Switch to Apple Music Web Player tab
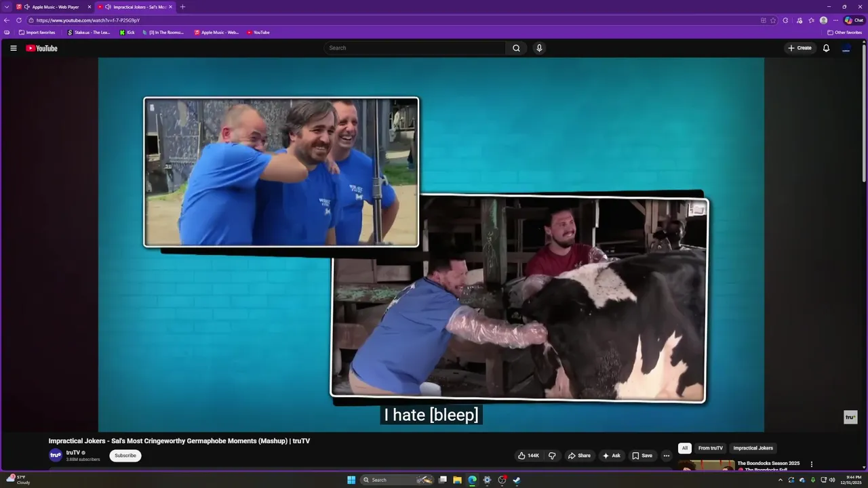The image size is (868, 488). click(53, 7)
